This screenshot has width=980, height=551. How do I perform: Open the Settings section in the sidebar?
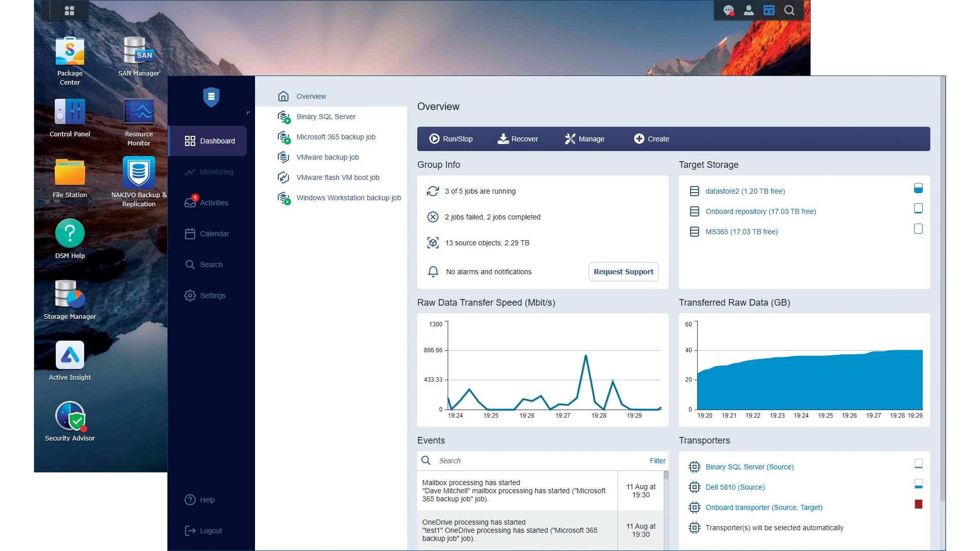[212, 295]
